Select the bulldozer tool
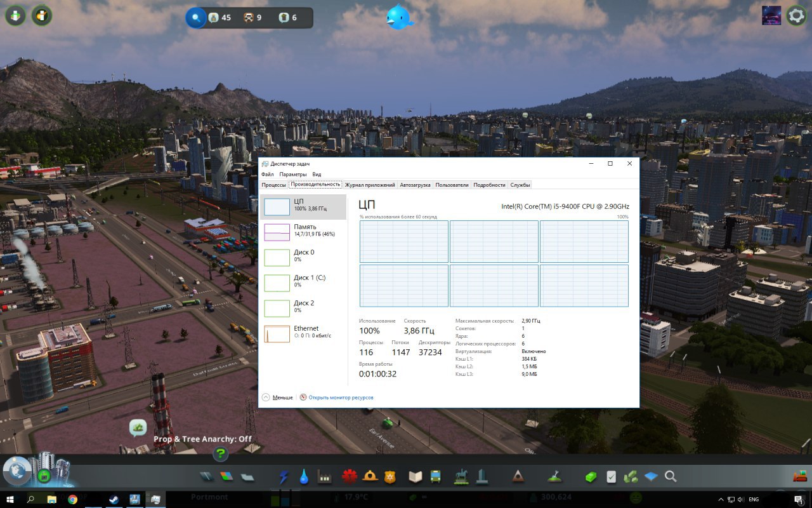Image resolution: width=812 pixels, height=508 pixels. 800,475
